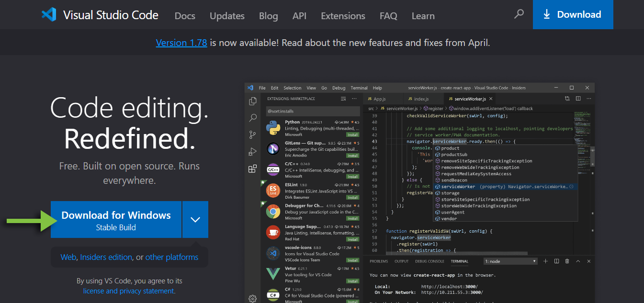Select the Extensions icon in the activity bar

(x=252, y=168)
